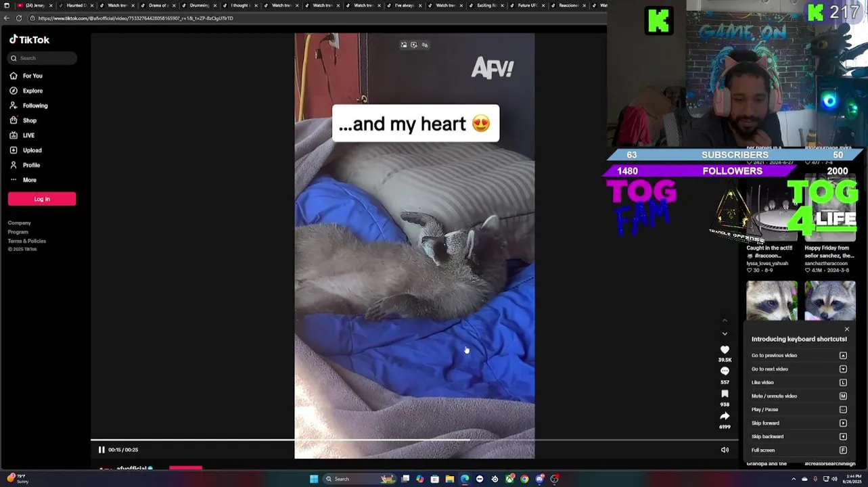Switch to the '(24) Jersey' browser tab
This screenshot has width=868, height=487.
pyautogui.click(x=35, y=5)
